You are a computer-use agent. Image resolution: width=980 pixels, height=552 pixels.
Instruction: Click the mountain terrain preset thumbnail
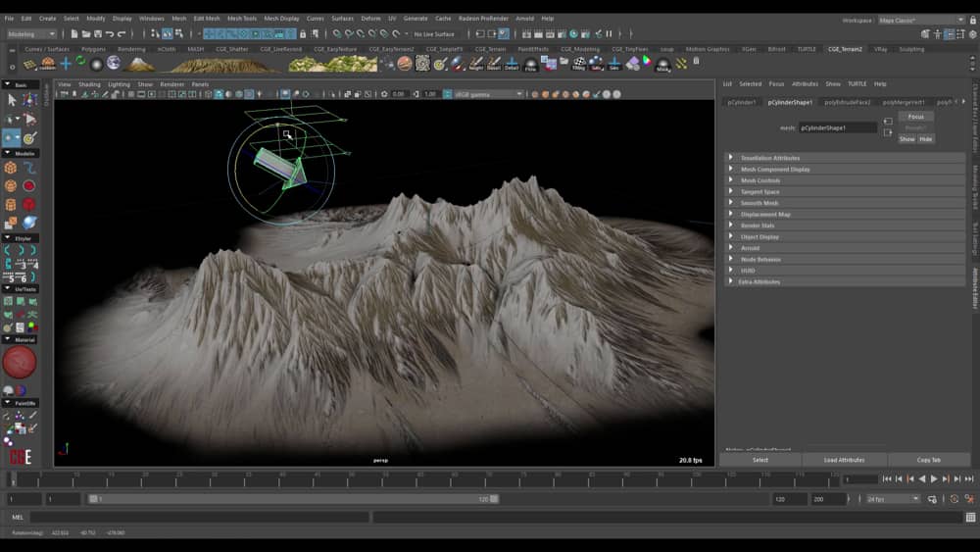[x=141, y=65]
